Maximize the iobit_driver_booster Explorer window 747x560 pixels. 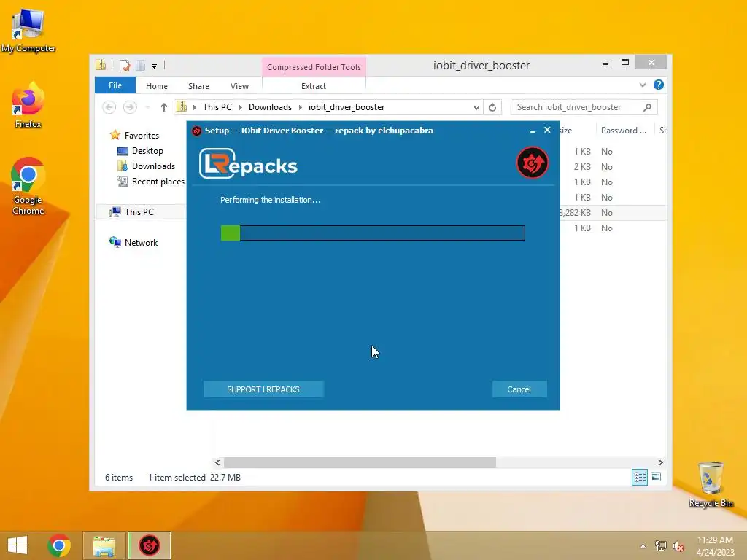(x=625, y=63)
